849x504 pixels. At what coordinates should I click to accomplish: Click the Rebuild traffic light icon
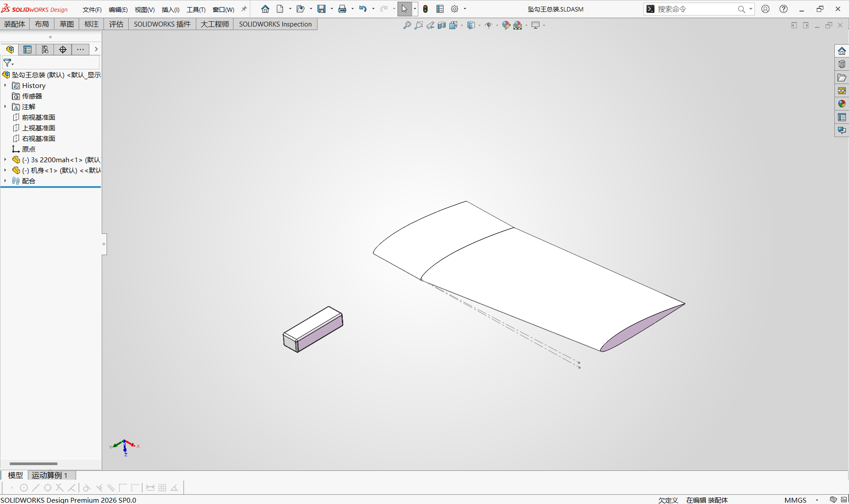[425, 9]
